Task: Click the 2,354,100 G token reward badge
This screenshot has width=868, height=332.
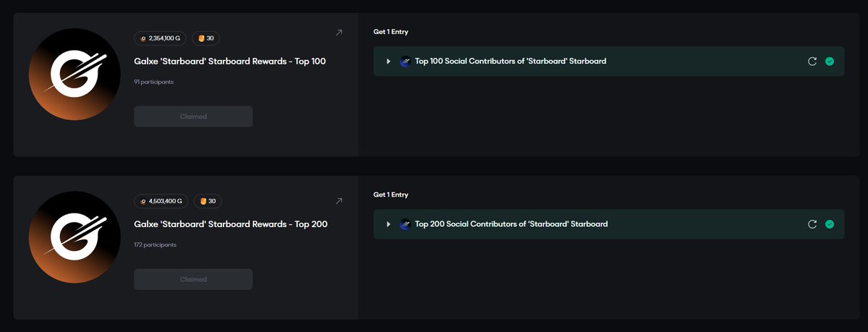Action: (x=161, y=38)
